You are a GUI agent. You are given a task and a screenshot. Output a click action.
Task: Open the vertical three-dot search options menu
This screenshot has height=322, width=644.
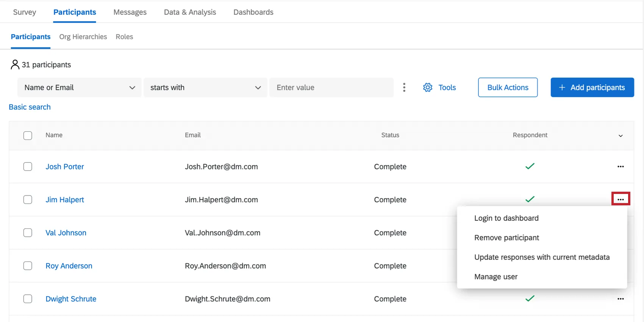click(x=404, y=88)
